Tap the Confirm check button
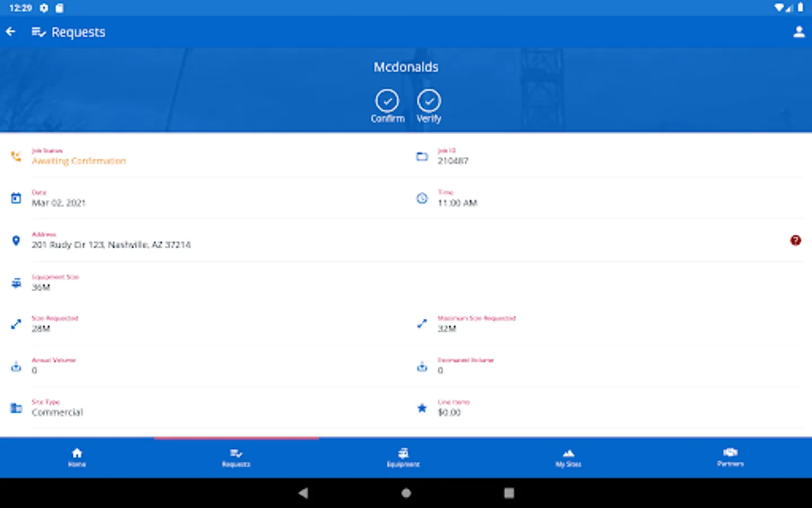 [387, 106]
